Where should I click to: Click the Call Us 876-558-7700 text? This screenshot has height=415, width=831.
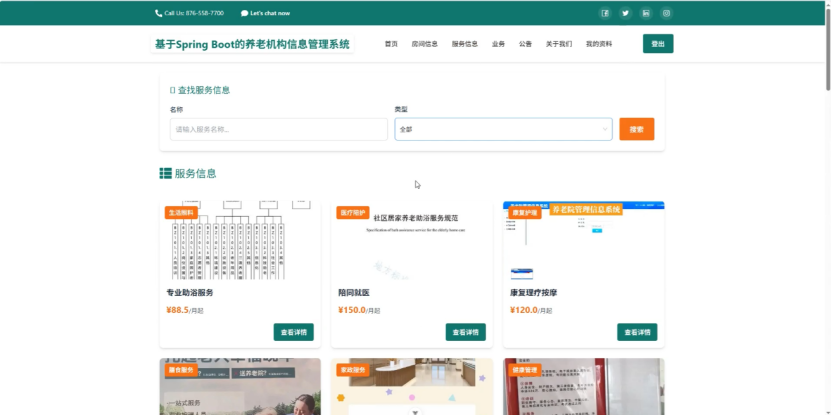coord(194,13)
